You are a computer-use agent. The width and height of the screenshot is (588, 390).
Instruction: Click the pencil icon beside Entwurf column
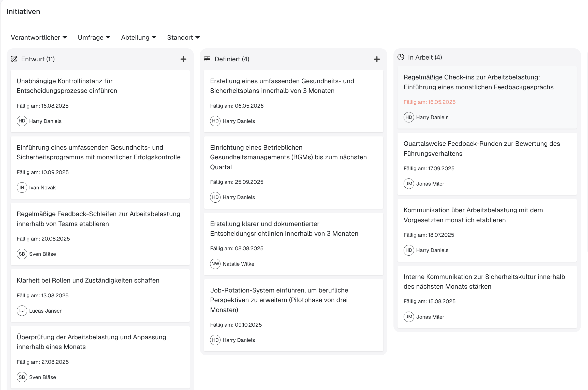coord(14,59)
